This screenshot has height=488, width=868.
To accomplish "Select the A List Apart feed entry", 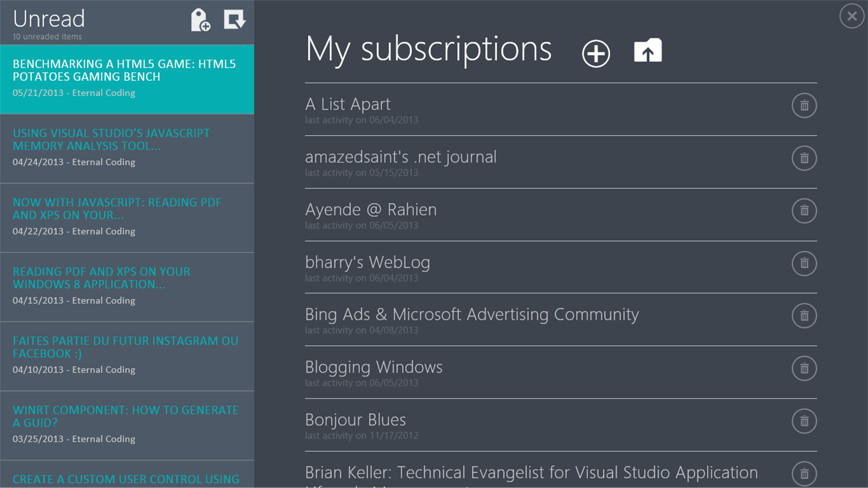I will 348,104.
